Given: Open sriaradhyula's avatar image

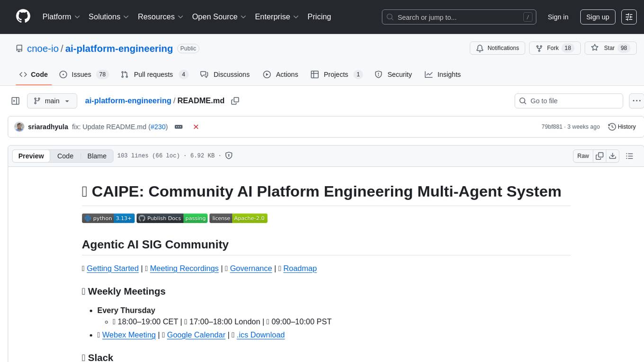Looking at the screenshot, I should click(19, 127).
